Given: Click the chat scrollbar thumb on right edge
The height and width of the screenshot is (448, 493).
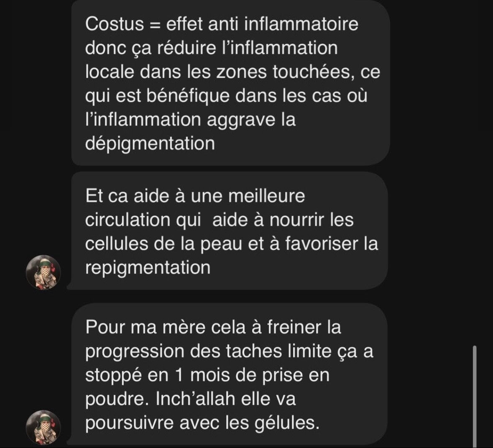Looking at the screenshot, I should [x=475, y=397].
